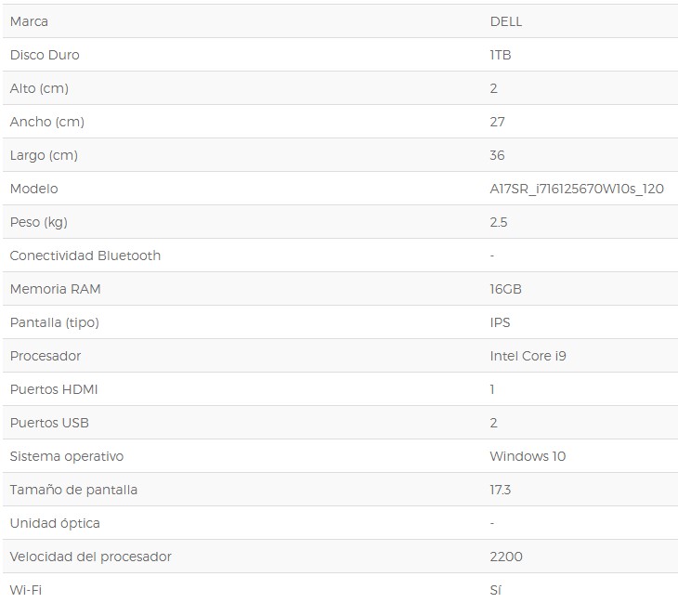Select the 16GB Memoria RAM value
This screenshot has width=678, height=616.
point(505,289)
